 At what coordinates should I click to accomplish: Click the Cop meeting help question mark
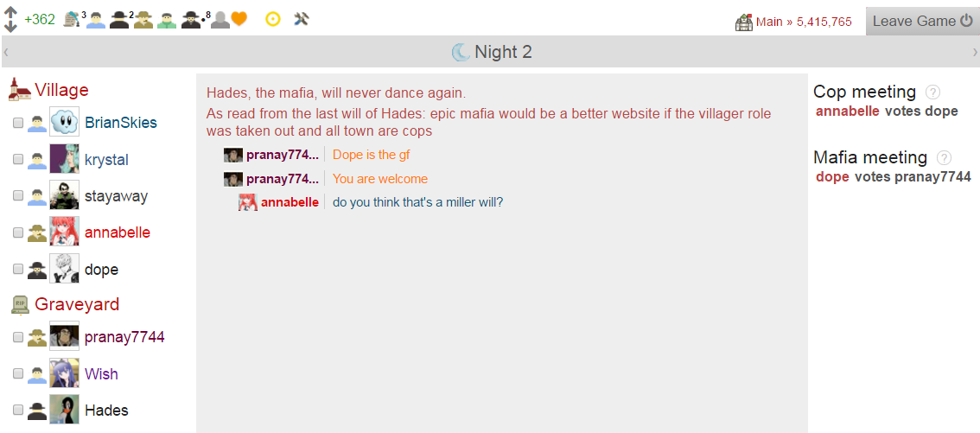pyautogui.click(x=932, y=92)
